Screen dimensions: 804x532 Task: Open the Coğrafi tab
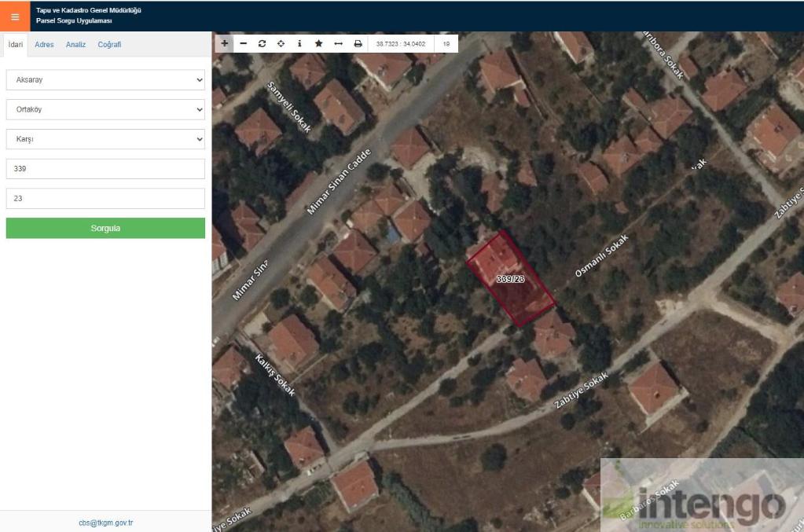pos(109,45)
